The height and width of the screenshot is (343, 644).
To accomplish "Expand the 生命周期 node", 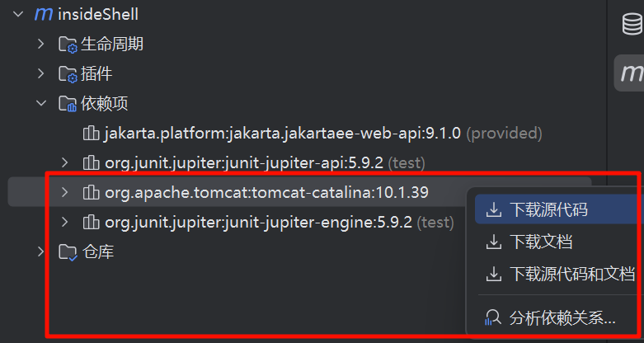I will click(x=41, y=45).
